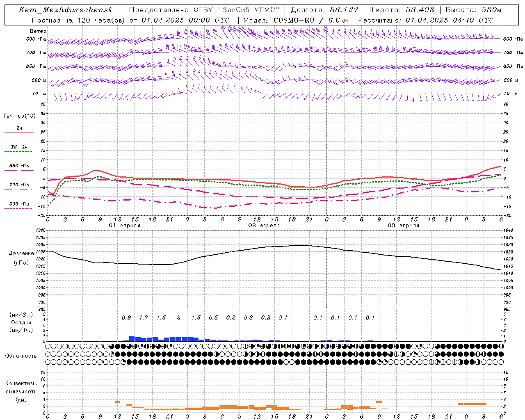This screenshot has height=420, width=525.
Task: Click the 'Ветер' wind panel label
Action: click(38, 31)
